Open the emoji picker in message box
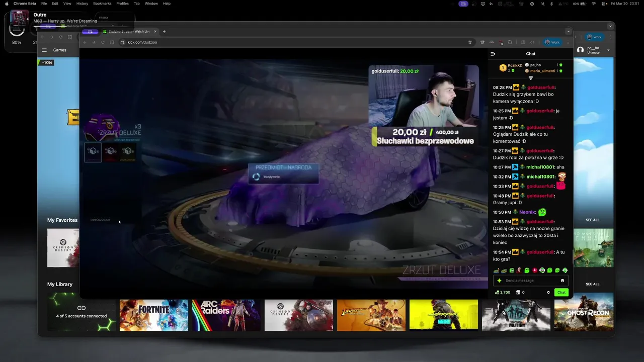The width and height of the screenshot is (644, 362). tap(562, 281)
